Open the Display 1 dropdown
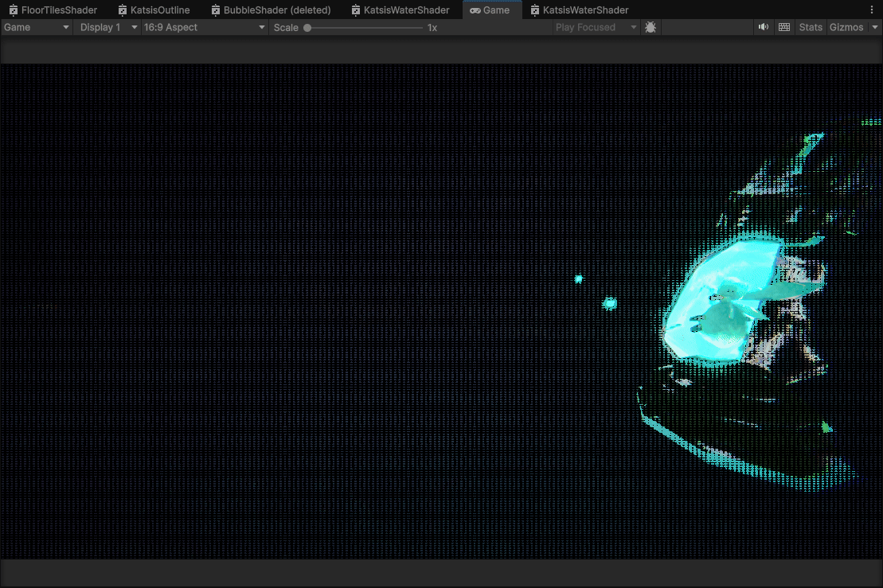Viewport: 883px width, 588px height. pyautogui.click(x=108, y=27)
